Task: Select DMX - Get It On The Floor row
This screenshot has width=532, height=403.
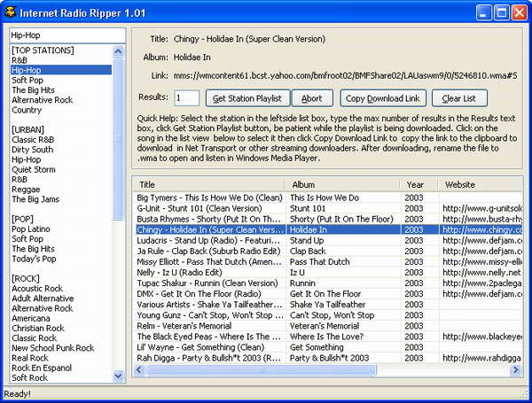Action: point(327,293)
